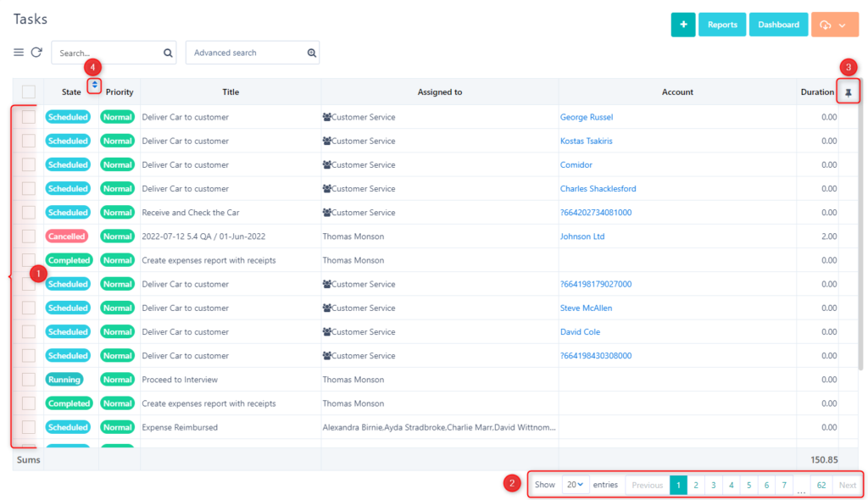Click the sort arrows on the State column
Image resolution: width=868 pixels, height=500 pixels.
[x=94, y=85]
